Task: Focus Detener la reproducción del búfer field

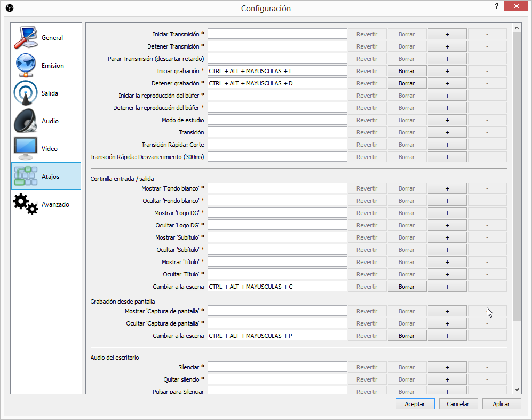Action: (x=277, y=107)
